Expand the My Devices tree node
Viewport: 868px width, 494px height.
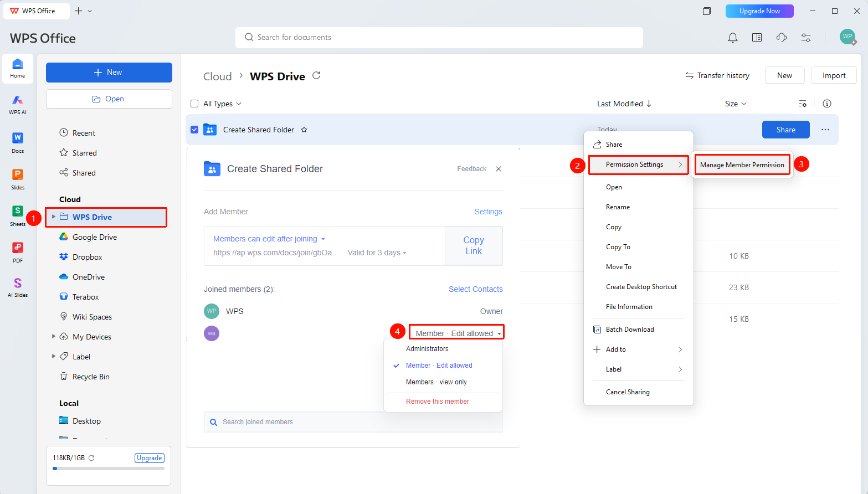coord(54,336)
